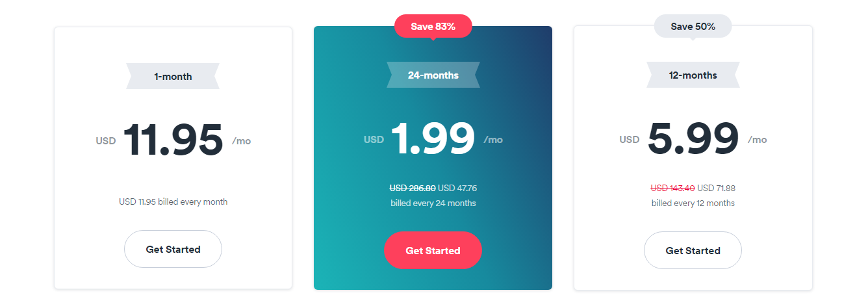The image size is (868, 299).
Task: Click the crossed-out USD 286.80 price
Action: pos(412,188)
